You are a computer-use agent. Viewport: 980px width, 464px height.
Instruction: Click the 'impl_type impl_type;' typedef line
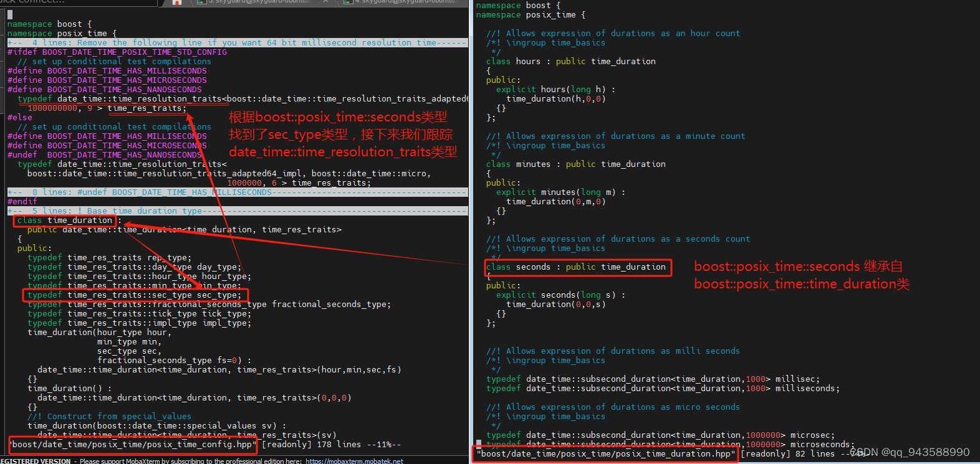click(140, 323)
